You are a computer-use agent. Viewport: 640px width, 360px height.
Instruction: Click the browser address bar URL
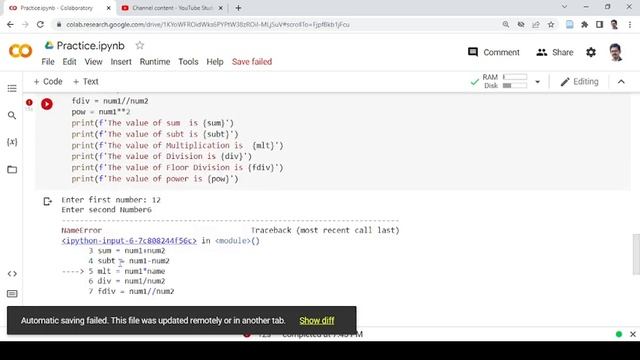(208, 24)
